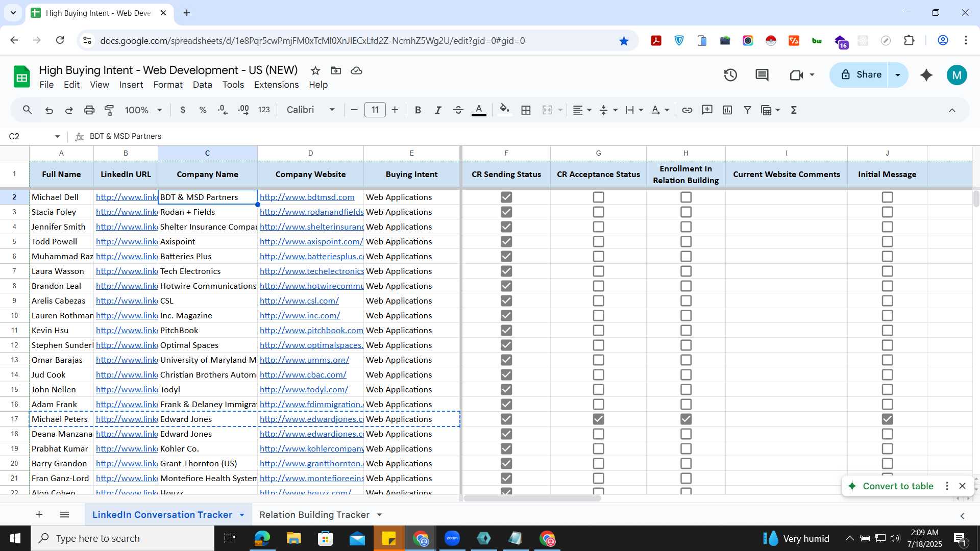Select column E header
The width and height of the screenshot is (980, 551).
(x=411, y=153)
